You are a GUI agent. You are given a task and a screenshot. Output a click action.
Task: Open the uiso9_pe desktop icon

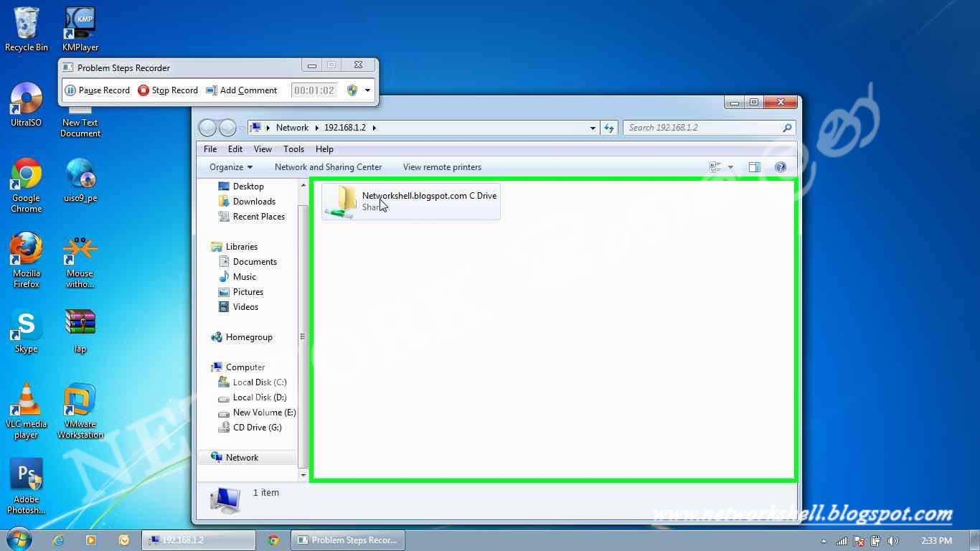[80, 180]
